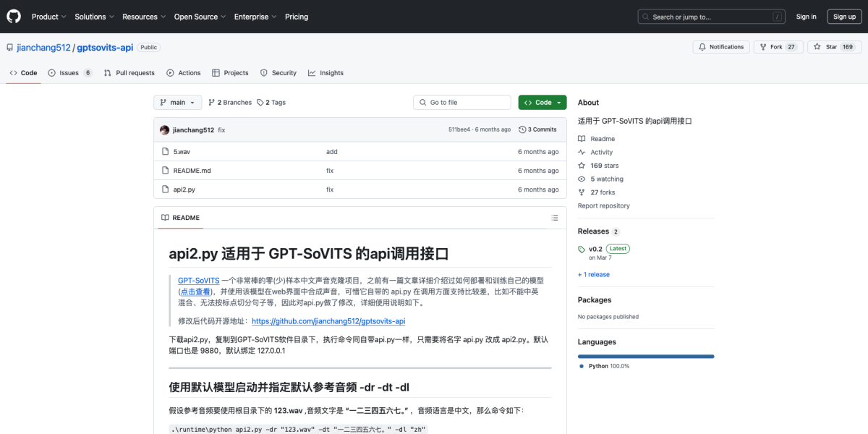Click the Python language color bar
Image resolution: width=868 pixels, height=434 pixels.
(x=645, y=356)
